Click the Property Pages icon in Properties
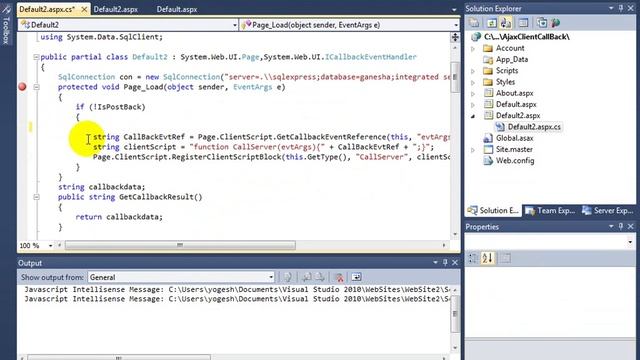 click(505, 258)
